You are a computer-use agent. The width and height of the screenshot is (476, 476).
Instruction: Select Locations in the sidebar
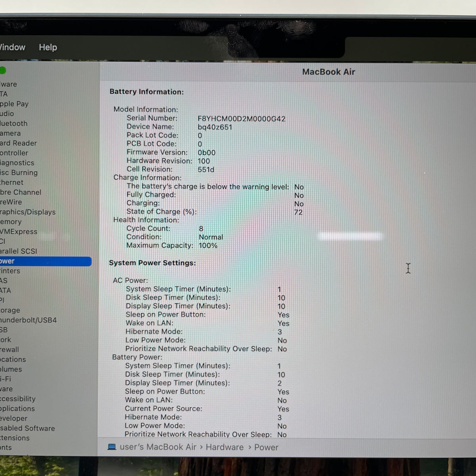pyautogui.click(x=13, y=359)
